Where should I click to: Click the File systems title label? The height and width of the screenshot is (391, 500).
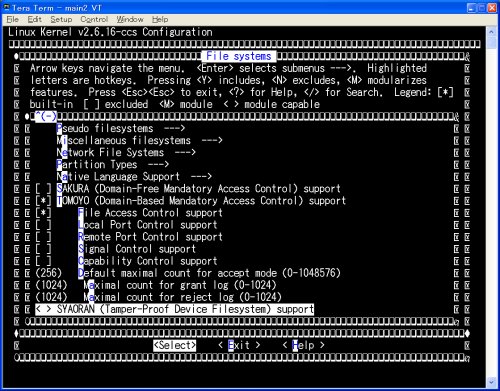(239, 56)
